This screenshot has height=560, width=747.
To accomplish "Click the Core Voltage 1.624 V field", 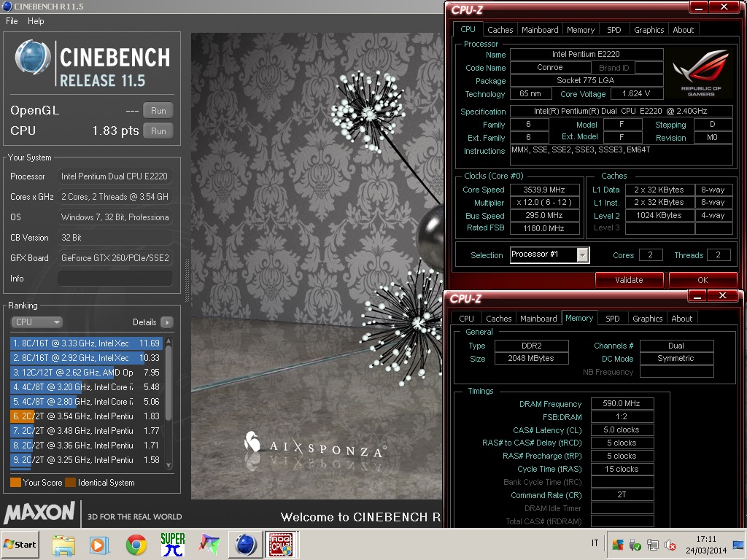I will (636, 94).
